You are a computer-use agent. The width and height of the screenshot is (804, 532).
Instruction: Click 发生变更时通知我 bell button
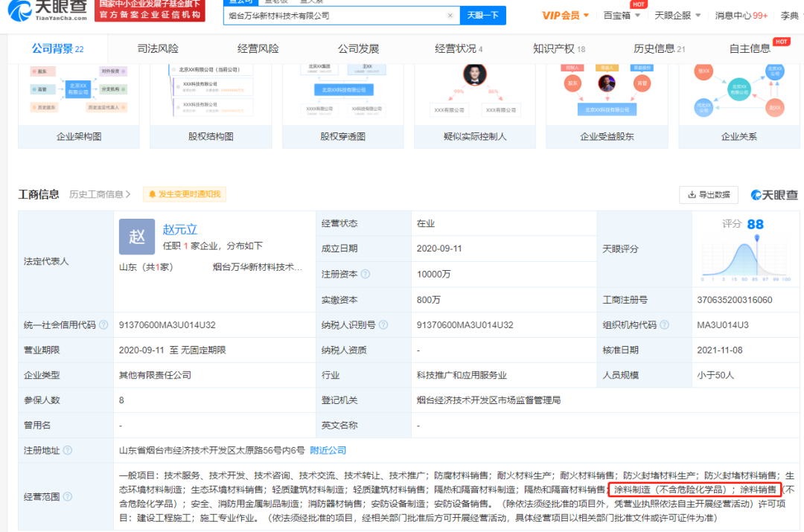[185, 194]
